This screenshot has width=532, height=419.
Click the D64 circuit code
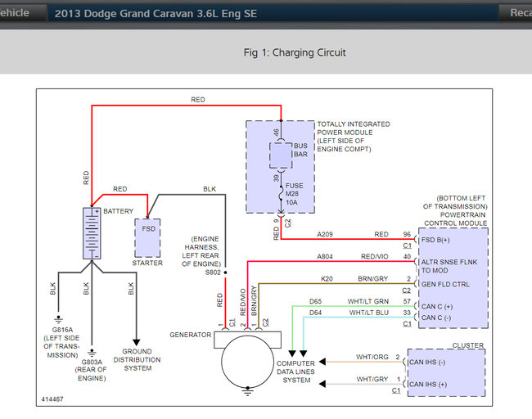click(x=316, y=313)
